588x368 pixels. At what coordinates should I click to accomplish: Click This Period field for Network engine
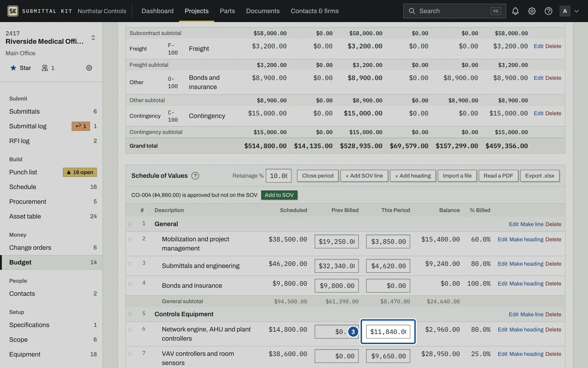click(x=388, y=332)
